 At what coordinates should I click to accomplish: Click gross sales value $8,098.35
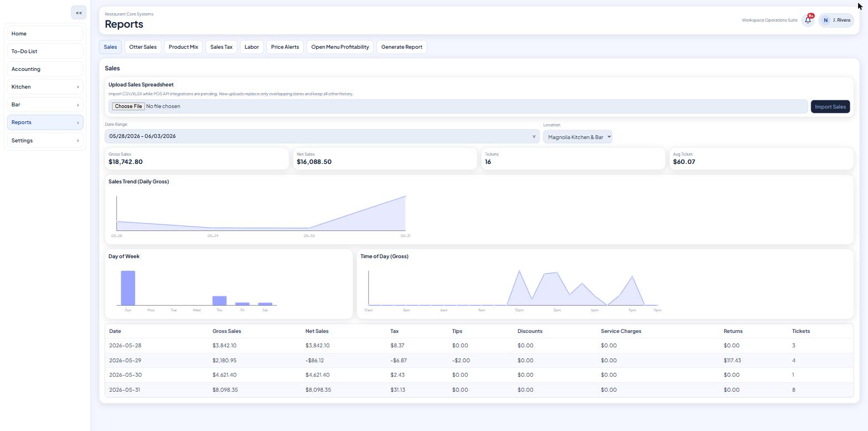click(x=225, y=390)
